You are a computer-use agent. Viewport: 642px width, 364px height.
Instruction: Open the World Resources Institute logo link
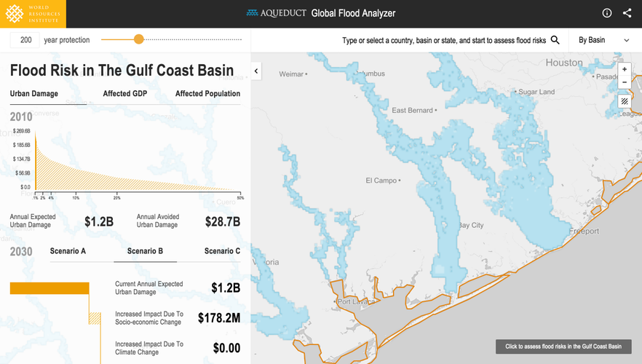(33, 14)
